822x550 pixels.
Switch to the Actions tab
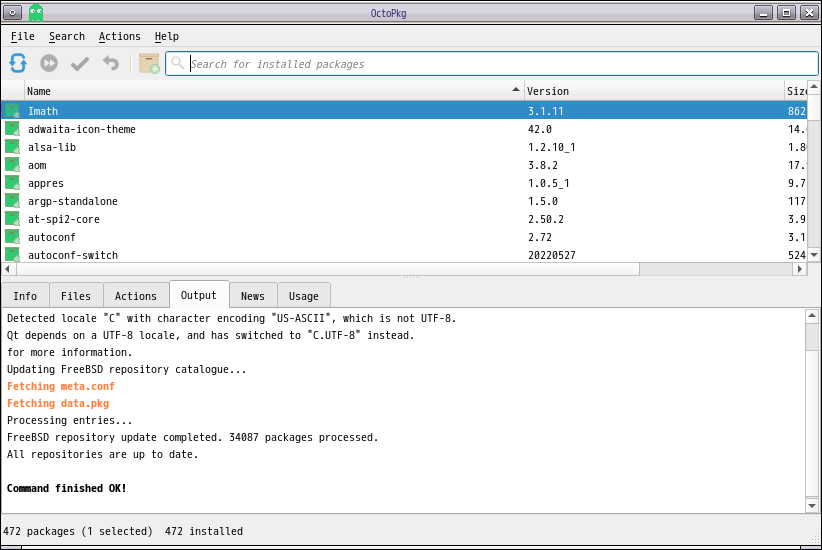point(136,296)
